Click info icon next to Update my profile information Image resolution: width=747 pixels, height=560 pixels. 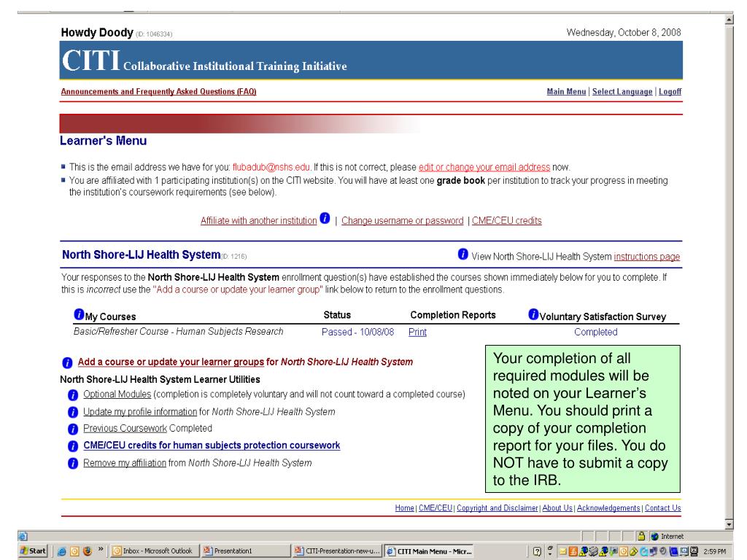tap(73, 413)
